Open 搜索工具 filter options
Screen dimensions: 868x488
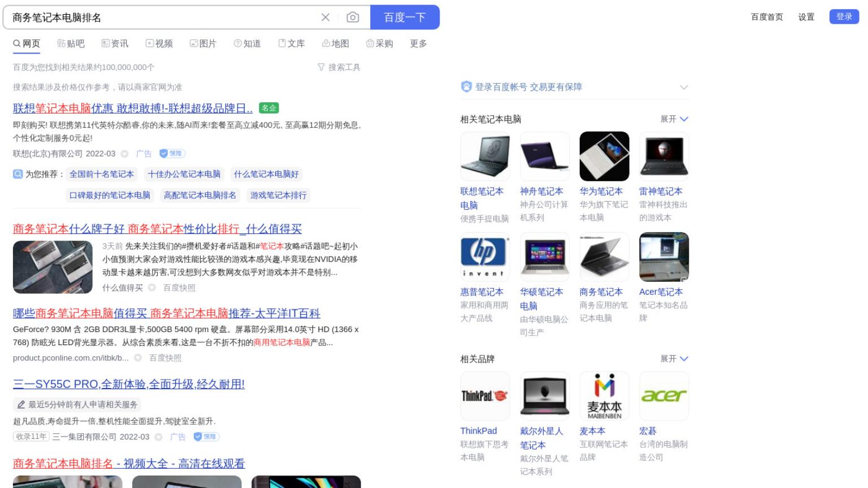pos(338,67)
